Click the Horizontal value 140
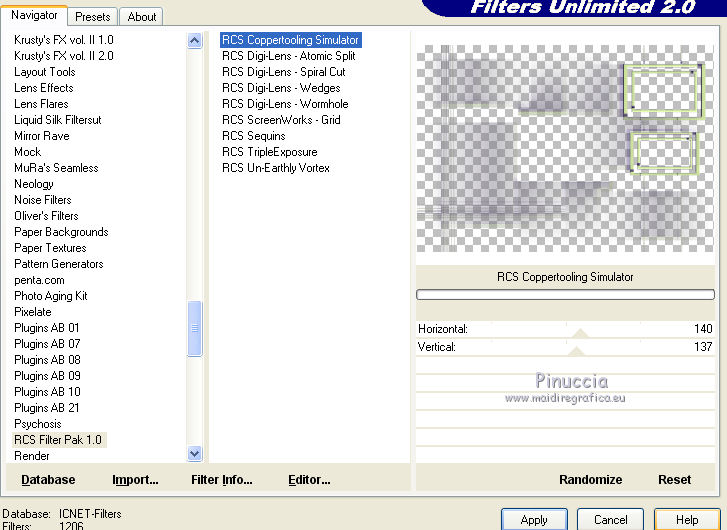Image resolution: width=727 pixels, height=530 pixels. [x=703, y=329]
